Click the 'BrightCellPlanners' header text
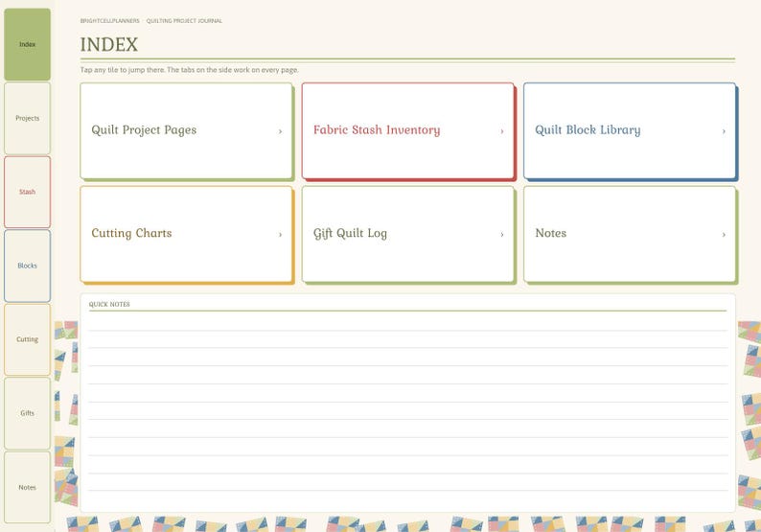Image resolution: width=761 pixels, height=532 pixels. pos(109,21)
